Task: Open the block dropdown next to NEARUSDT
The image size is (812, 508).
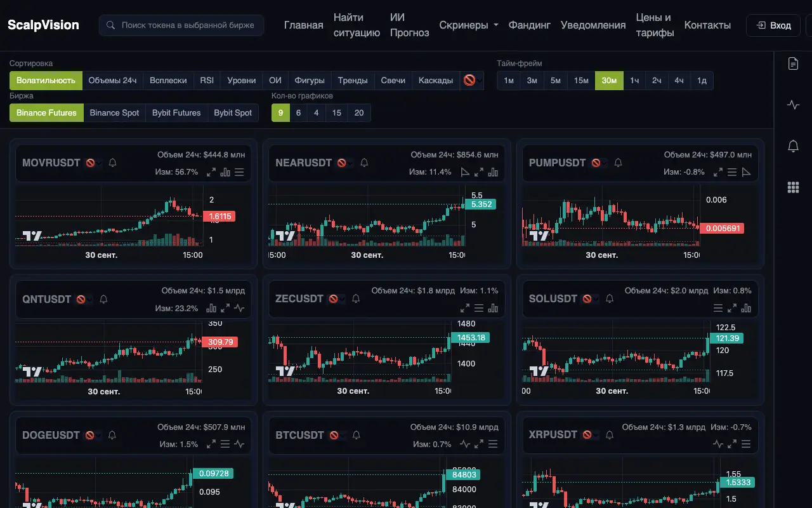Action: coord(344,163)
